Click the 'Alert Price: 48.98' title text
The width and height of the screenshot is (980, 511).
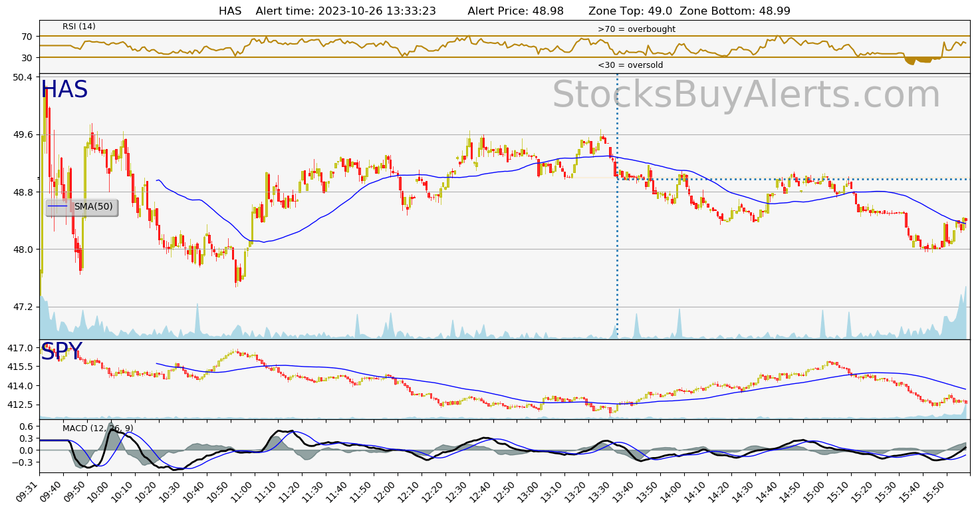pyautogui.click(x=517, y=11)
